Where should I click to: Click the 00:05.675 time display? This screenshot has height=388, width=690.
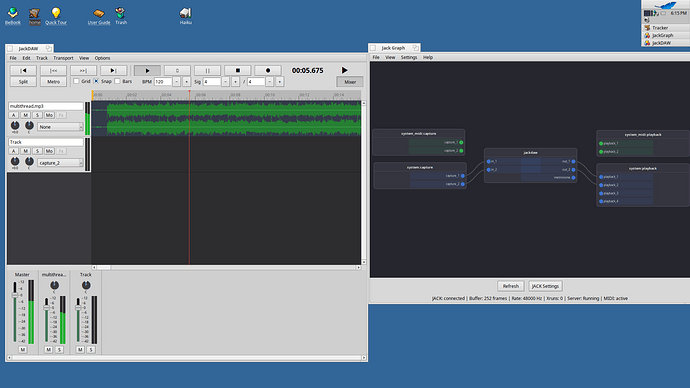[x=308, y=70]
